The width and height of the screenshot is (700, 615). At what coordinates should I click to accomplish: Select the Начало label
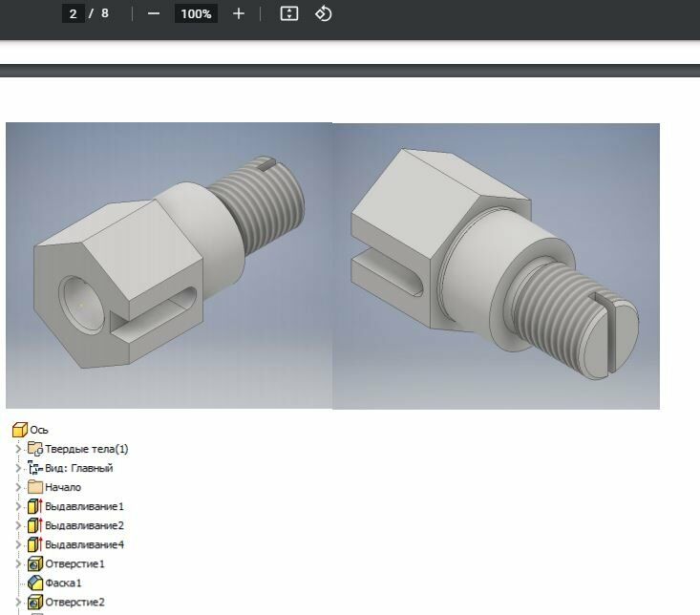(x=63, y=487)
